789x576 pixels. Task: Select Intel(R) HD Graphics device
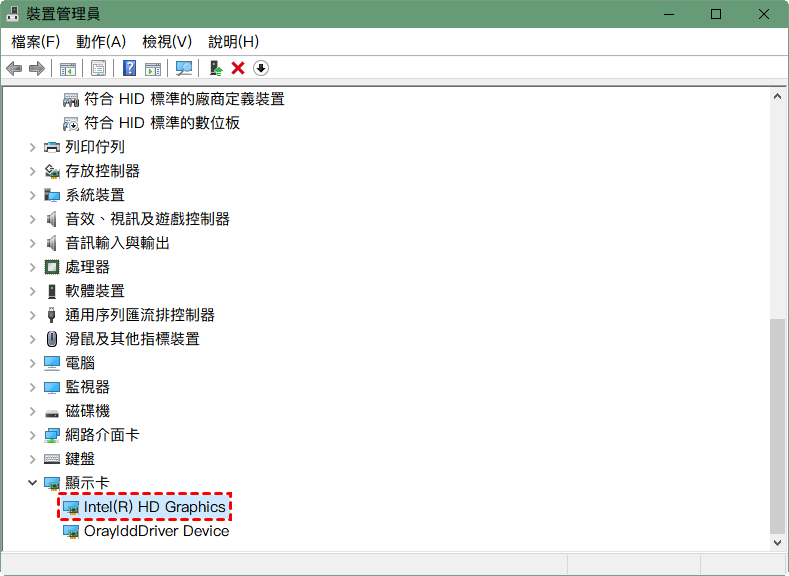click(x=154, y=507)
